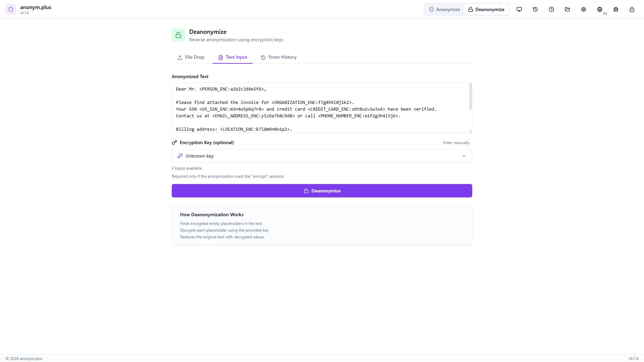The height and width of the screenshot is (362, 644).
Task: Open the help icon in the toolbar
Action: click(551, 9)
